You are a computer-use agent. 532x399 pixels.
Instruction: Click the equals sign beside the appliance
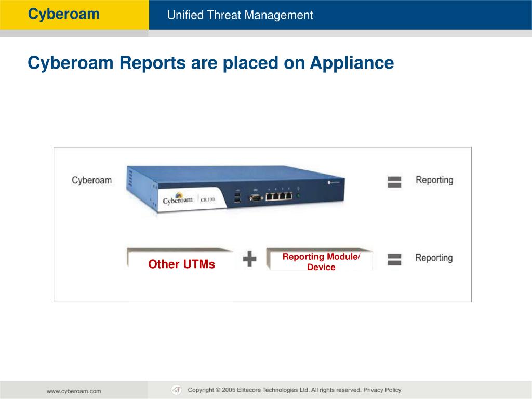coord(394,182)
